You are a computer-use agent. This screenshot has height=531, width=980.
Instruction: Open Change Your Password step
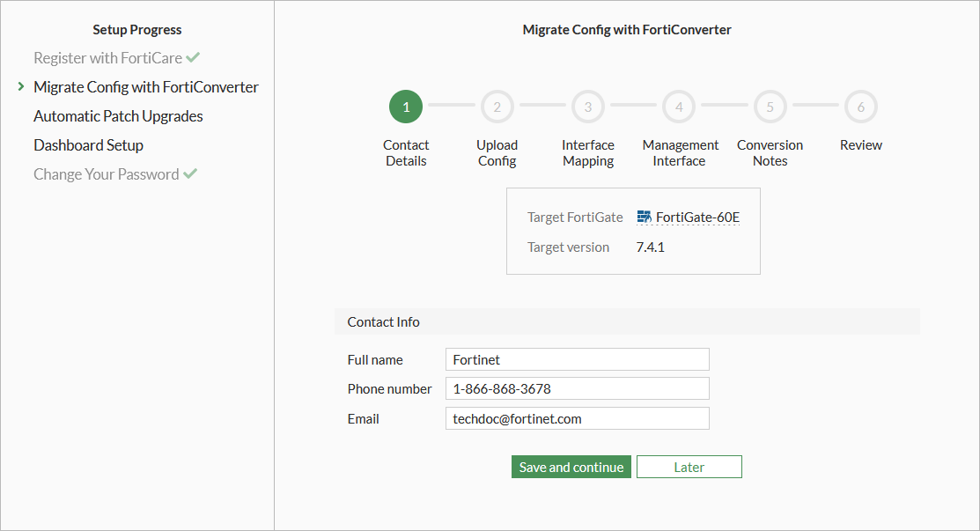(106, 174)
